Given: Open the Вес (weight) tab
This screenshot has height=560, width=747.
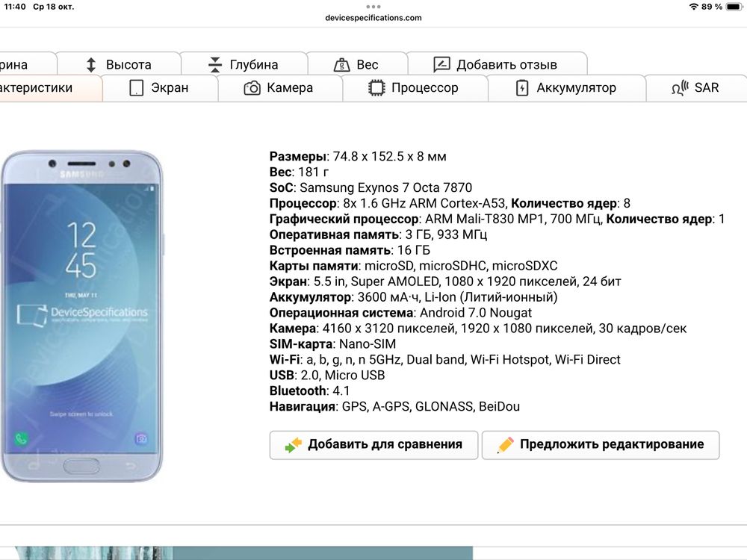Looking at the screenshot, I should (357, 64).
